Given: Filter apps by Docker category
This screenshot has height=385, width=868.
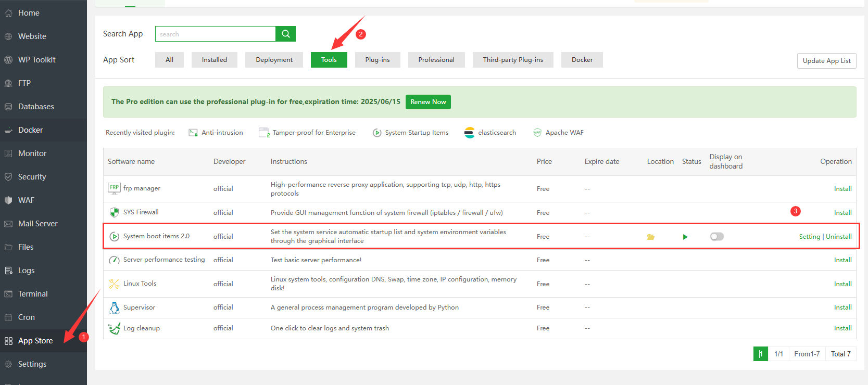Looking at the screenshot, I should click(x=582, y=60).
